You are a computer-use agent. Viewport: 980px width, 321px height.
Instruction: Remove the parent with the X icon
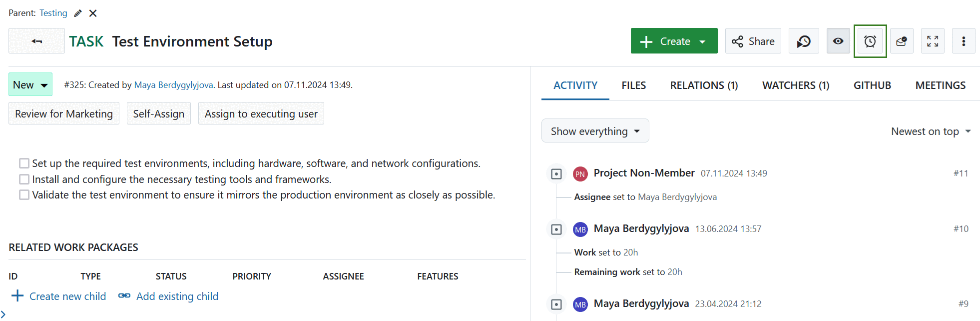click(93, 13)
